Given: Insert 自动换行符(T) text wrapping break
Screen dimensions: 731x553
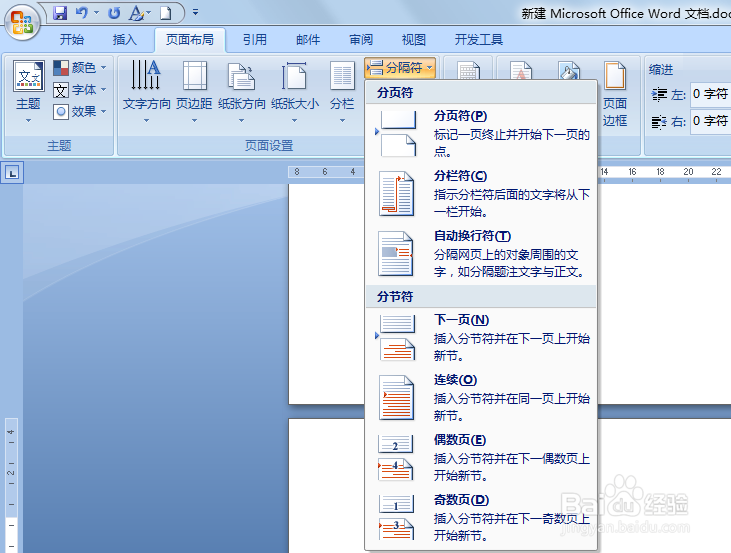Looking at the screenshot, I should [x=481, y=254].
